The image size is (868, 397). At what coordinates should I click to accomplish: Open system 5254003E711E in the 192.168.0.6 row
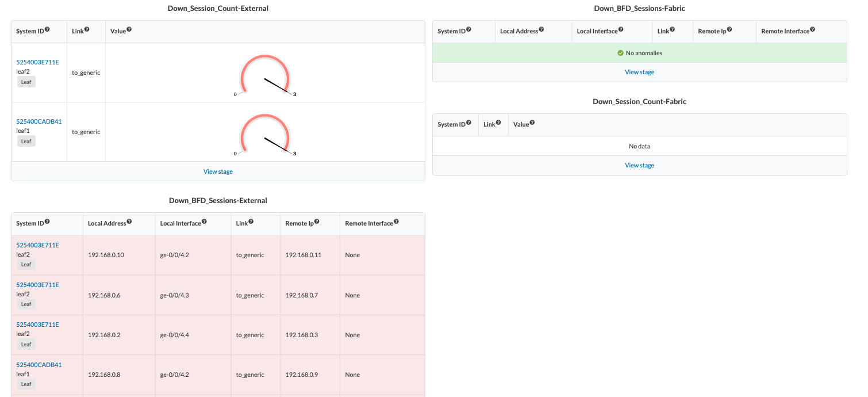pos(37,285)
